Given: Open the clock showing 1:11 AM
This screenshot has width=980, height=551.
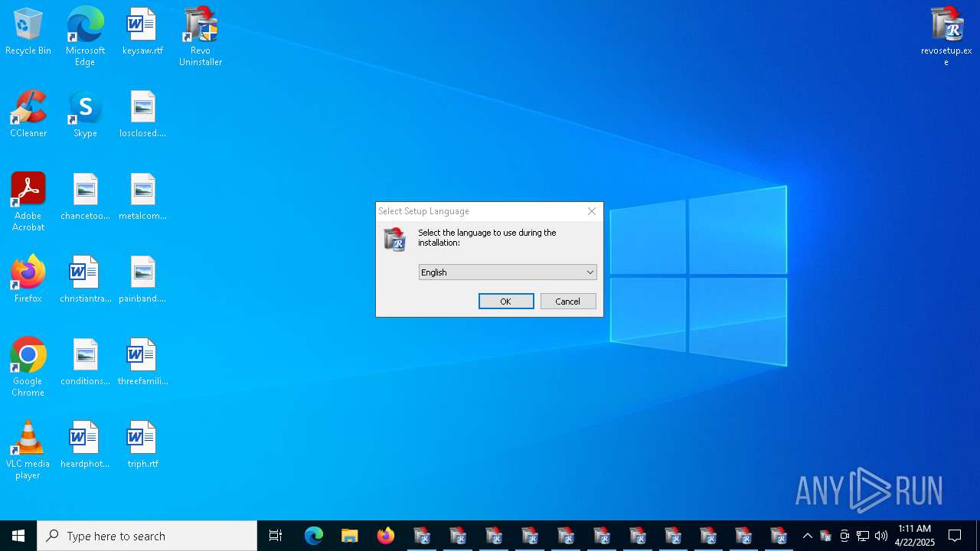Looking at the screenshot, I should (x=914, y=536).
